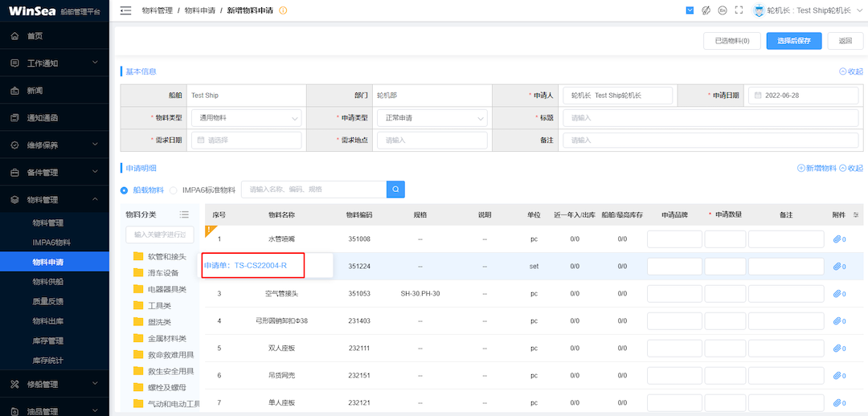
Task: Expand the 备件管理 sidebar menu
Action: [55, 172]
